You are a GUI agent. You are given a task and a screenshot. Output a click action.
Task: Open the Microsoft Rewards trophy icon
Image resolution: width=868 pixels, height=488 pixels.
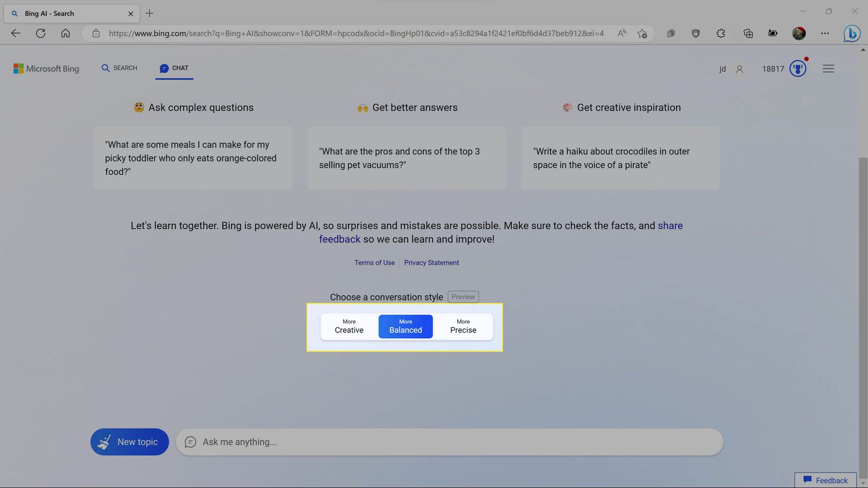[x=798, y=69]
